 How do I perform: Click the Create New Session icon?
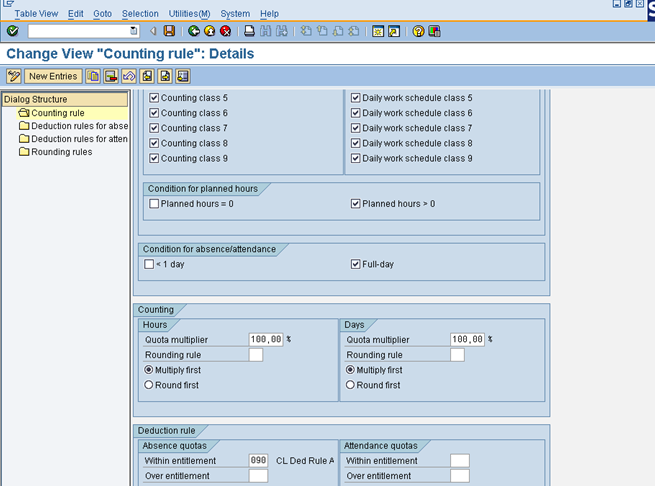pyautogui.click(x=378, y=31)
